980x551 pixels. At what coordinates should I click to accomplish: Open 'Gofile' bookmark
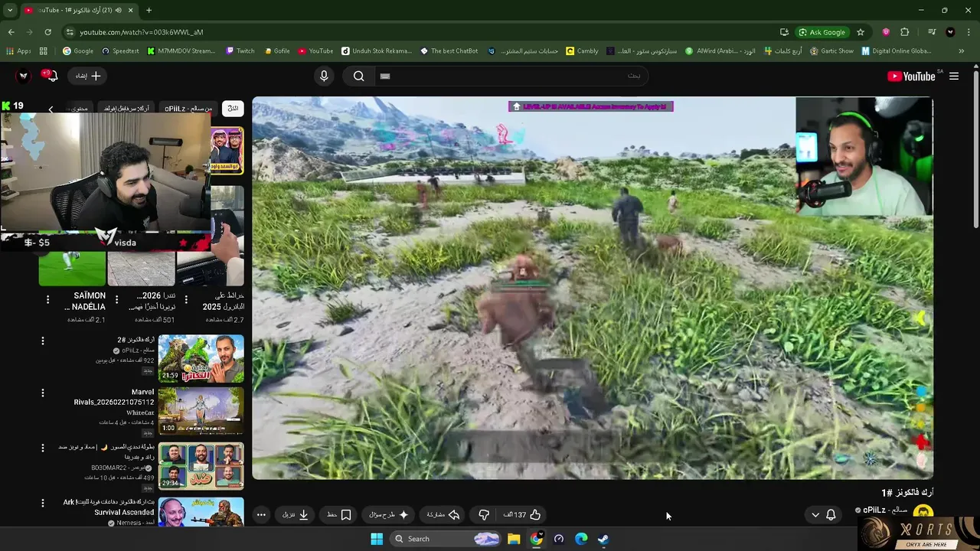277,51
